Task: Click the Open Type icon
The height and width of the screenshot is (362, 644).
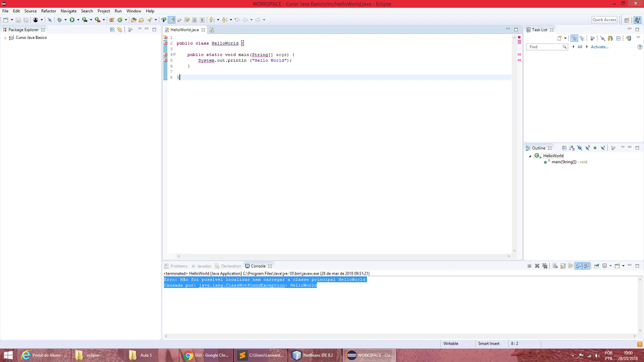Action: coord(133,20)
